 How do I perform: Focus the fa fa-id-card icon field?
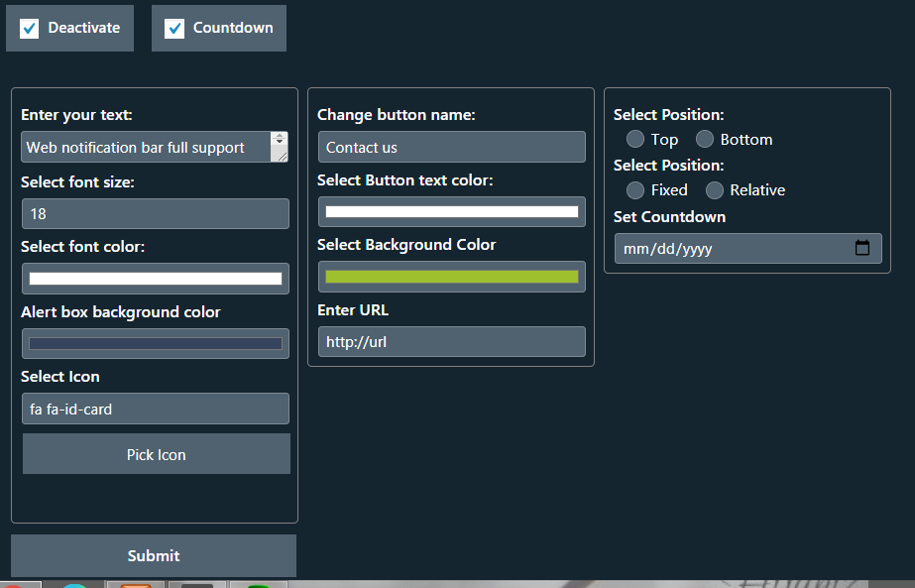156,409
